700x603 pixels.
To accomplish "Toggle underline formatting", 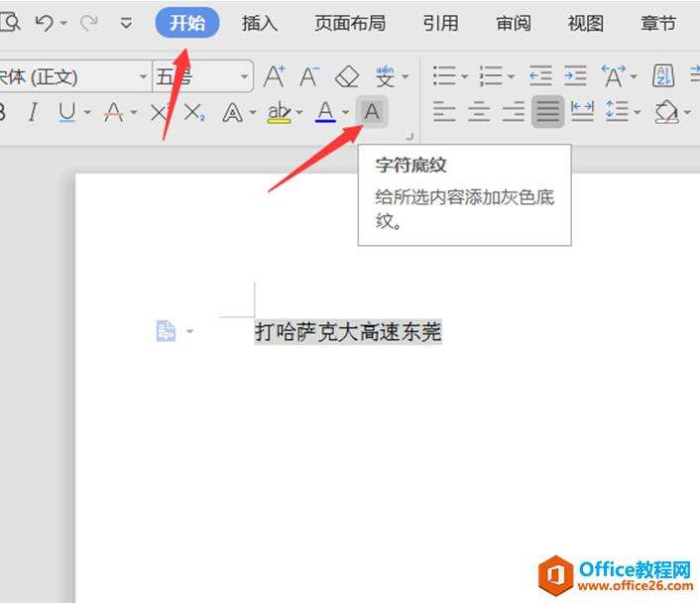I will pyautogui.click(x=67, y=112).
